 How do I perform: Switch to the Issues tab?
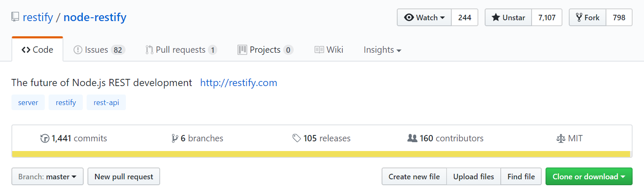point(99,50)
